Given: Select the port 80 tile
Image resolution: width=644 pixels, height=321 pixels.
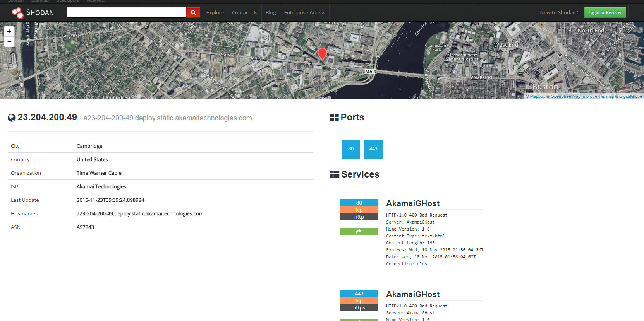Looking at the screenshot, I should [351, 149].
